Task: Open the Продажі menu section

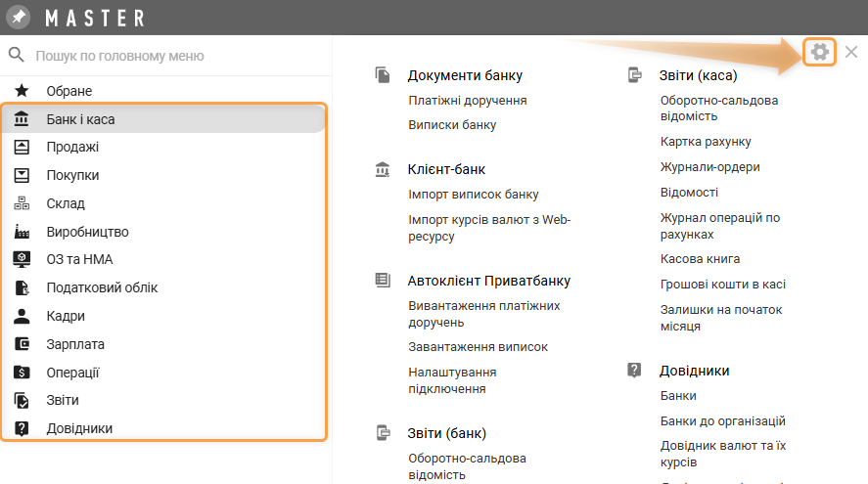Action: click(72, 147)
